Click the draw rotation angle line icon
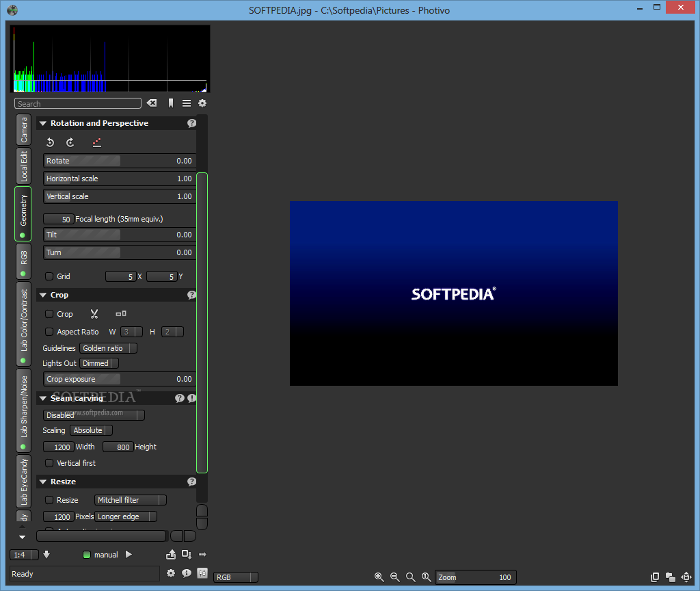Screen dimensions: 700x591 pyautogui.click(x=97, y=142)
